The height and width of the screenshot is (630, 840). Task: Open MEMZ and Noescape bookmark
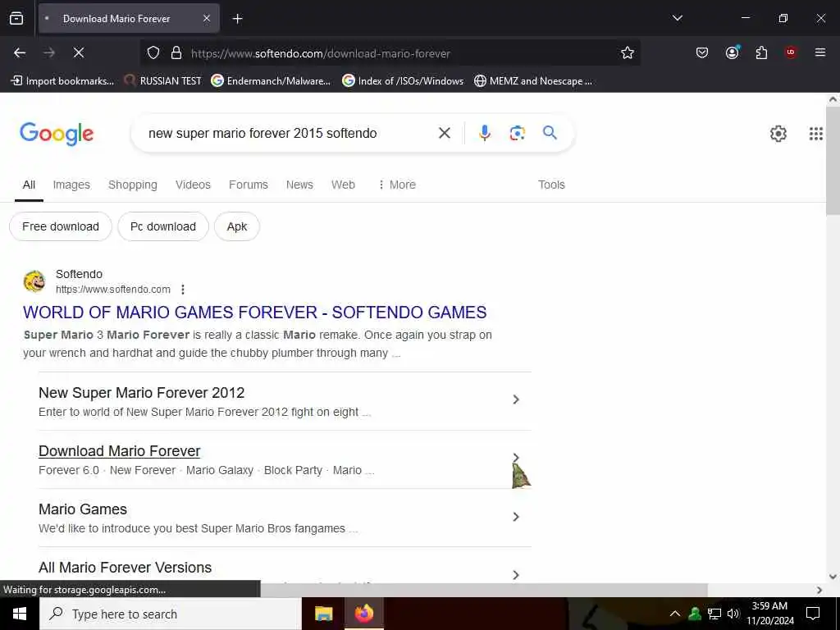533,81
